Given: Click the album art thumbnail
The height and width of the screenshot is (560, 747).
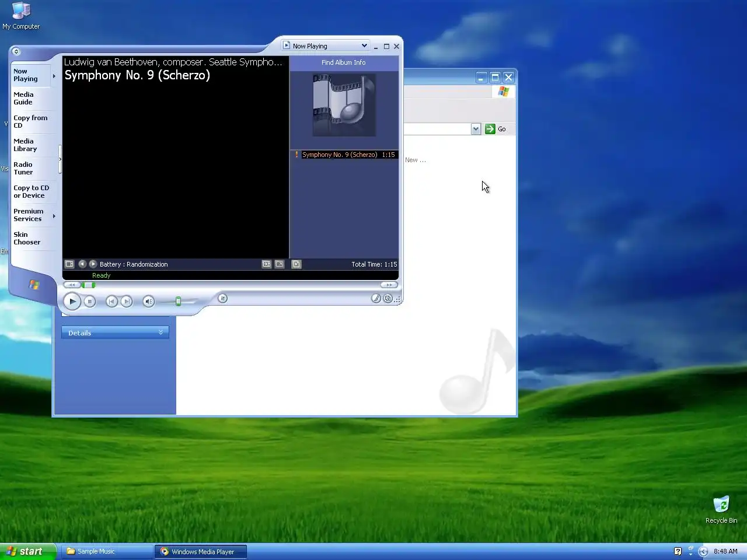Looking at the screenshot, I should pos(344,105).
